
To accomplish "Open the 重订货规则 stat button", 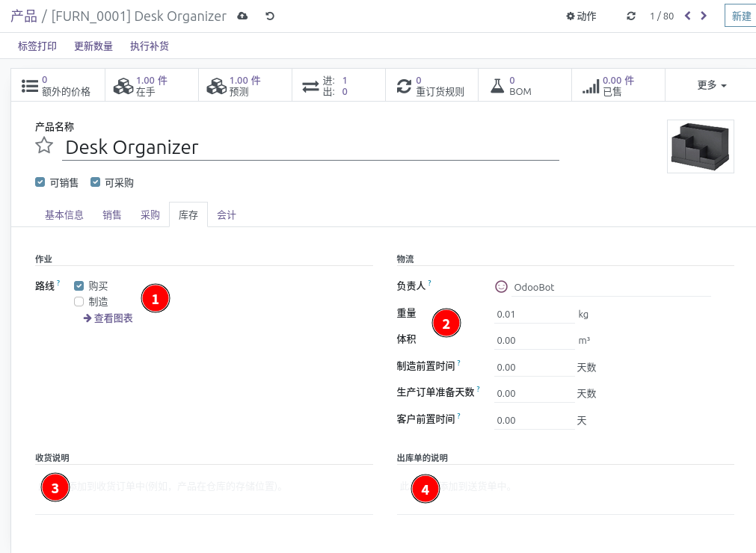I will [431, 85].
